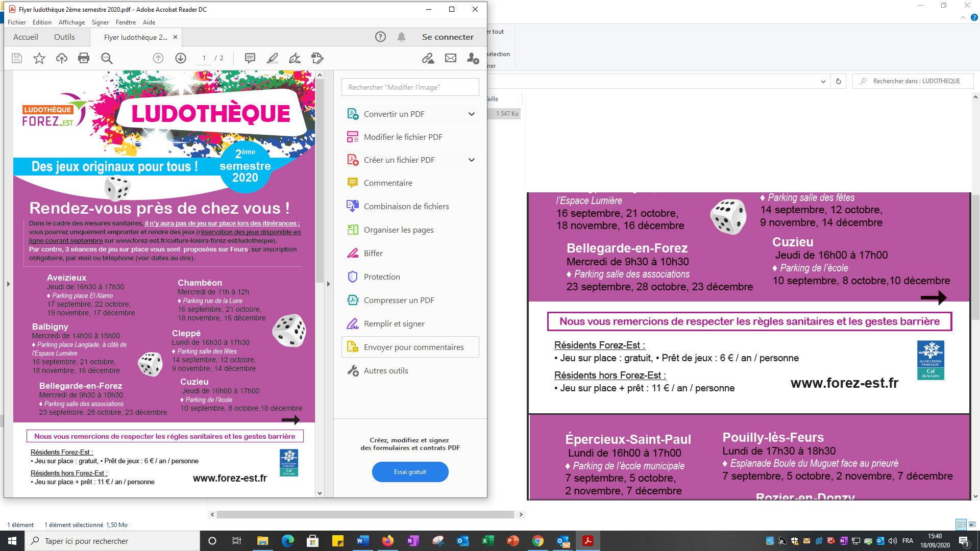Image resolution: width=980 pixels, height=551 pixels.
Task: Open Firefox from the taskbar
Action: point(388,541)
